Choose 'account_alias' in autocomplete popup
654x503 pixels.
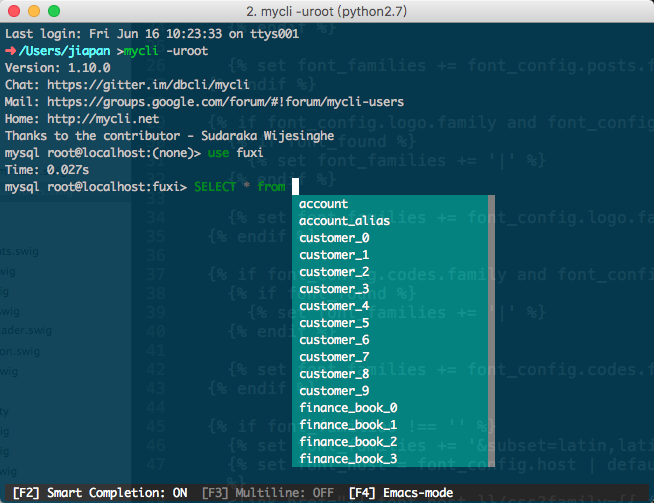click(x=344, y=221)
